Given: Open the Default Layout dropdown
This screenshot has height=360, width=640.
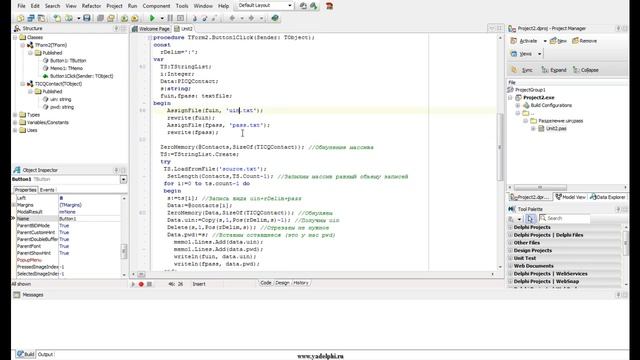Looking at the screenshot, I should coord(290,6).
